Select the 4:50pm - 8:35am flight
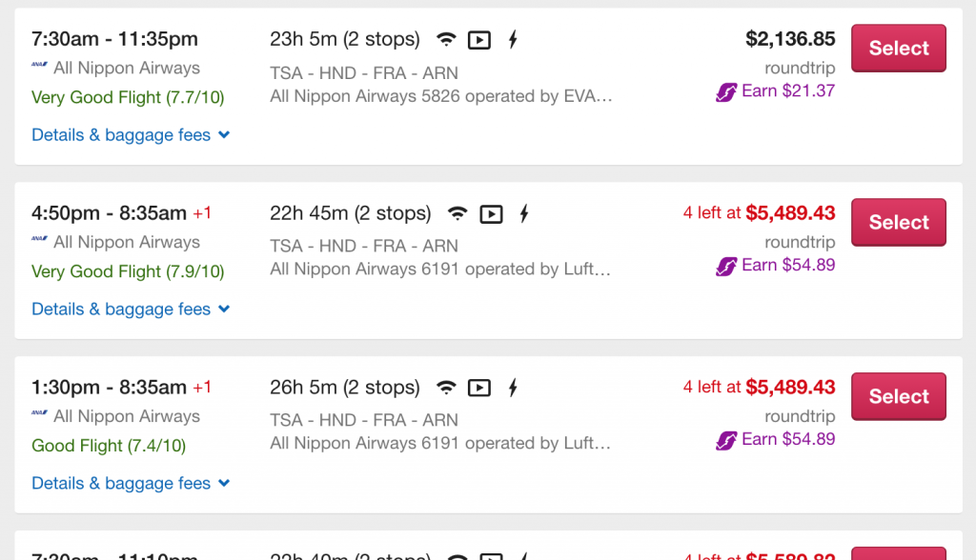Image resolution: width=976 pixels, height=560 pixels. pos(899,222)
